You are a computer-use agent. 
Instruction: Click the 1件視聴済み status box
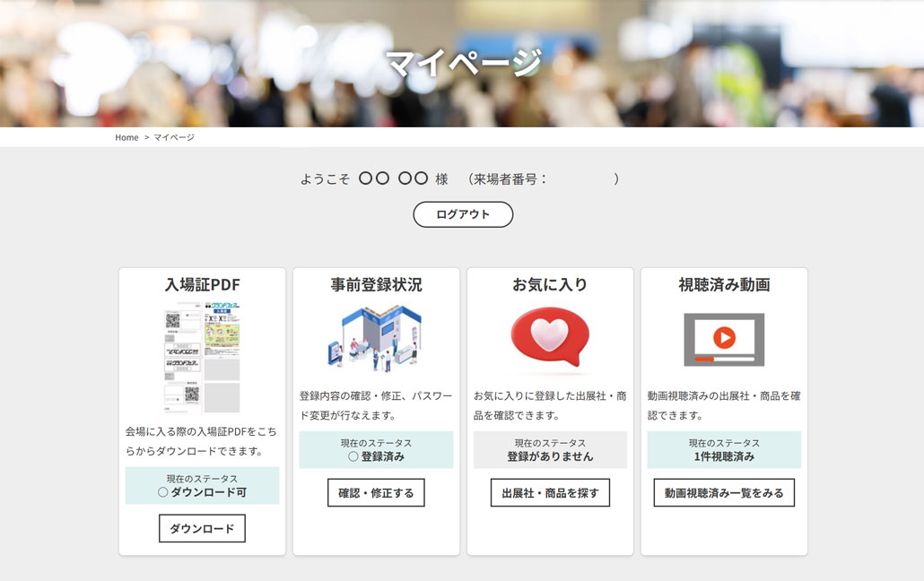(724, 449)
